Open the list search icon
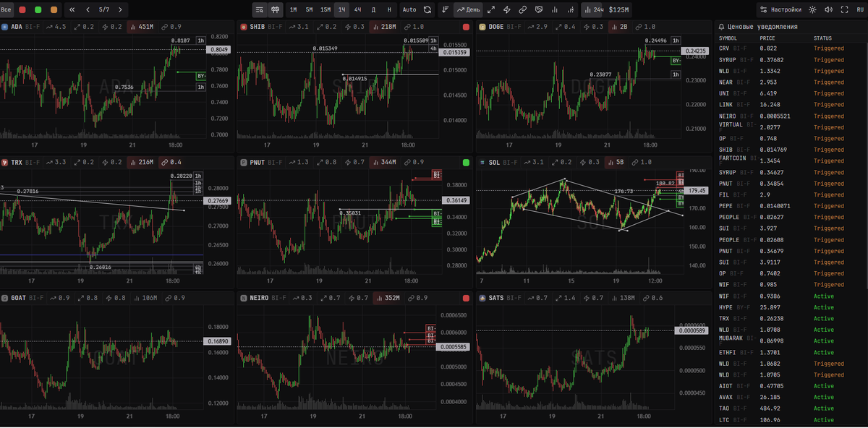Image resolution: width=868 pixels, height=428 pixels. (260, 10)
